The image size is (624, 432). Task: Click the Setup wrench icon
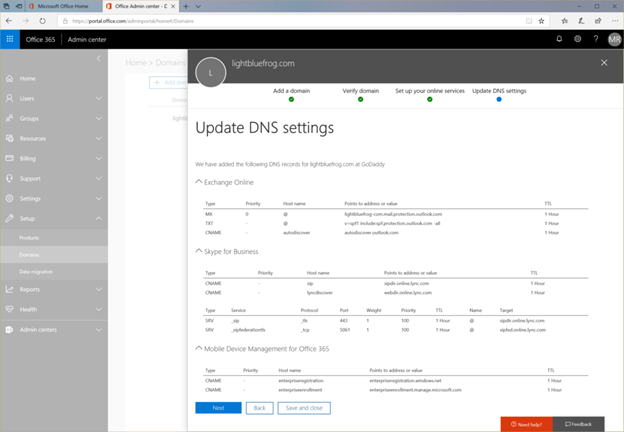10,218
